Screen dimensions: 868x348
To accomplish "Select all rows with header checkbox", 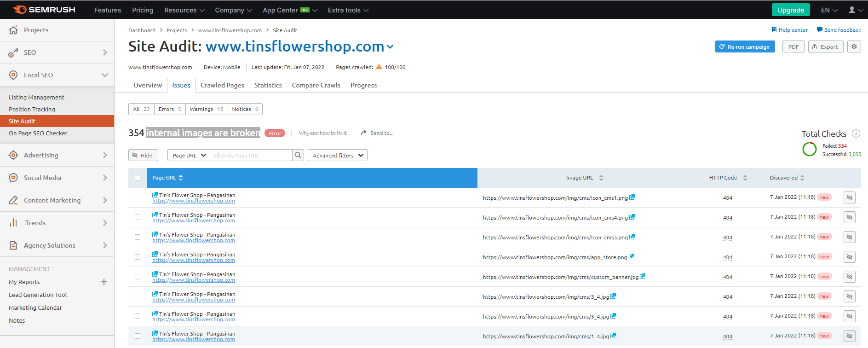I will tap(138, 178).
